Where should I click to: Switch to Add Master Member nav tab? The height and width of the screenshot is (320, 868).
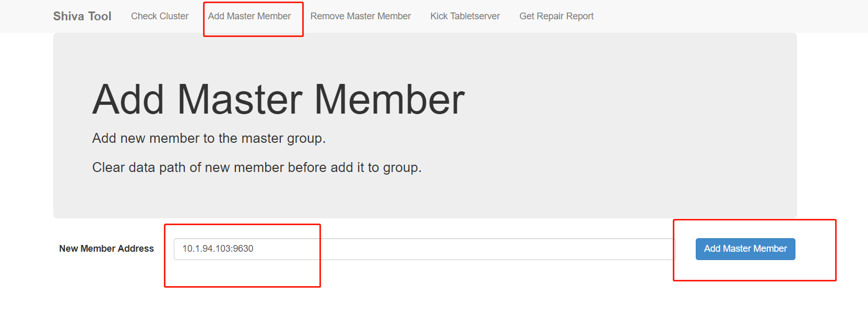[x=249, y=16]
